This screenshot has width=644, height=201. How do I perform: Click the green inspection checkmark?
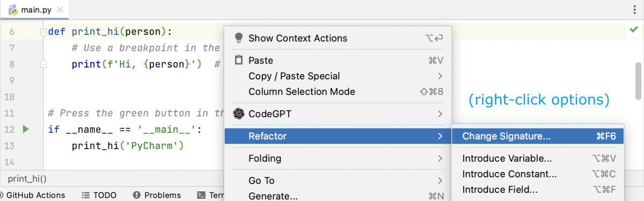pos(634,31)
